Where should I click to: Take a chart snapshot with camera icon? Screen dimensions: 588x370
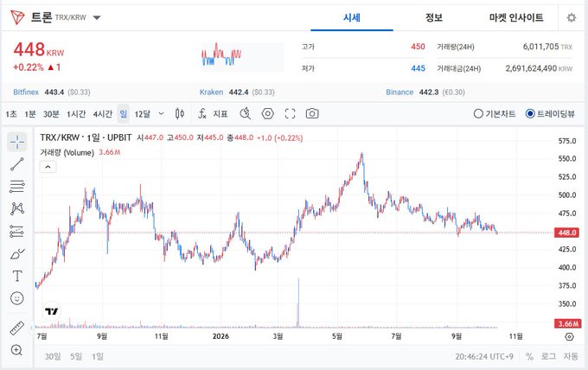(312, 113)
